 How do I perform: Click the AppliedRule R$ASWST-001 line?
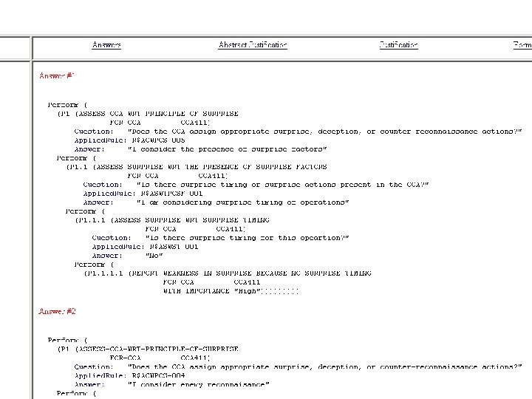point(146,247)
